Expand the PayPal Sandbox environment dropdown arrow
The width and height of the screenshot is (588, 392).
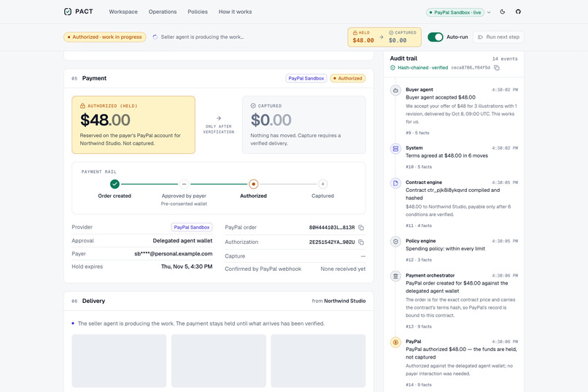pos(489,12)
